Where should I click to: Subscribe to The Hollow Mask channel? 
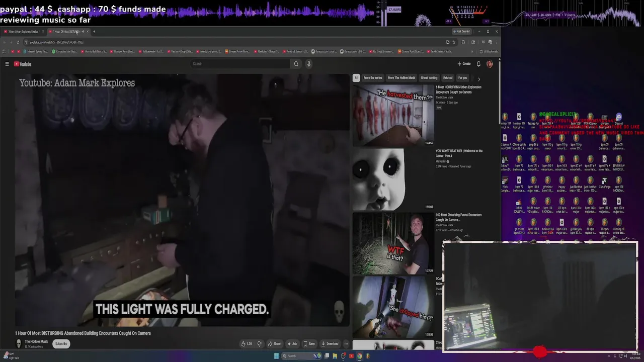coord(61,344)
